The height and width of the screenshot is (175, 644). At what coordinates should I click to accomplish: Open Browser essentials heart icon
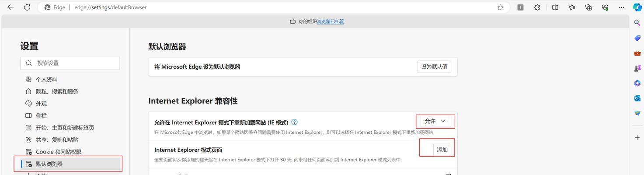point(605,7)
